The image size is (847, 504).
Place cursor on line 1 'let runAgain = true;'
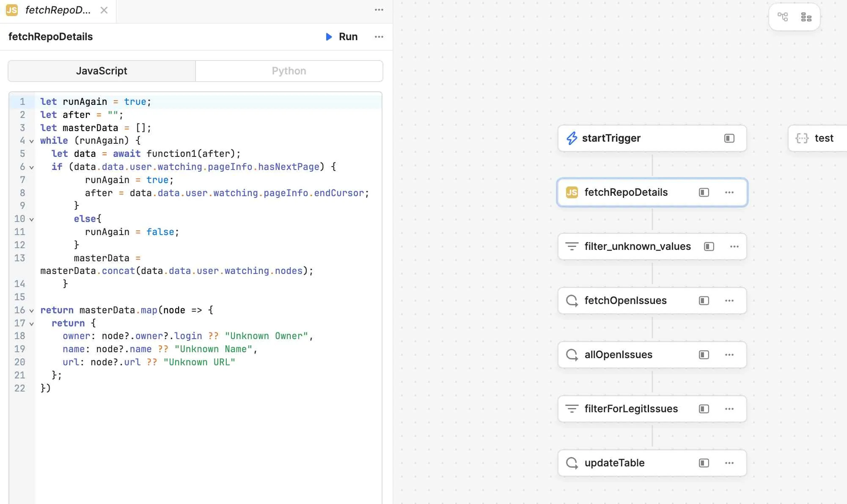click(96, 102)
